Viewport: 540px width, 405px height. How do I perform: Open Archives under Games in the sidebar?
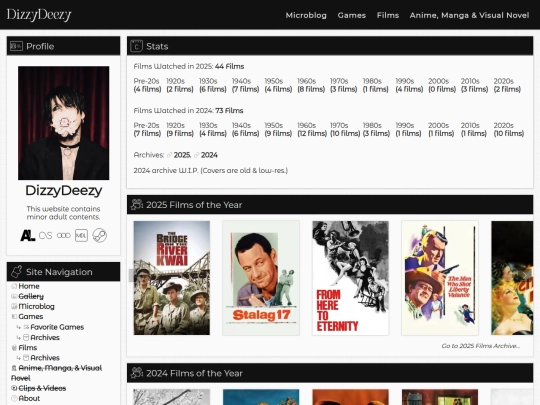(45, 337)
